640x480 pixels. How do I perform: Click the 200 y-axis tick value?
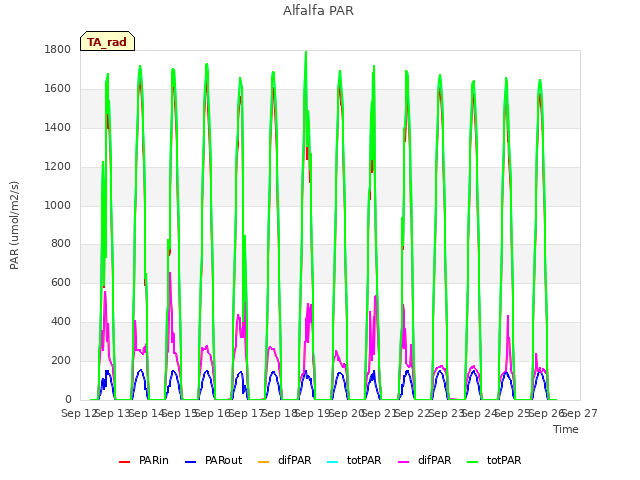(61, 361)
